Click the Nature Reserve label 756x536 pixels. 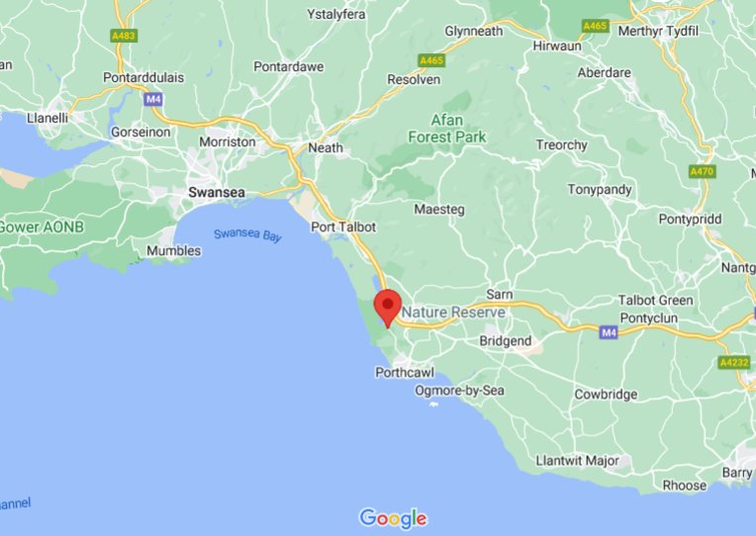(x=453, y=312)
